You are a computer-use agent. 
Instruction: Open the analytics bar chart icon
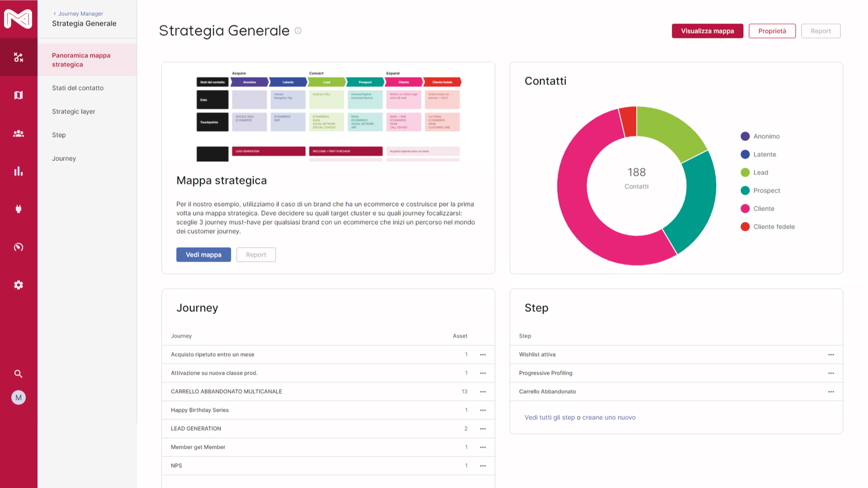[19, 171]
